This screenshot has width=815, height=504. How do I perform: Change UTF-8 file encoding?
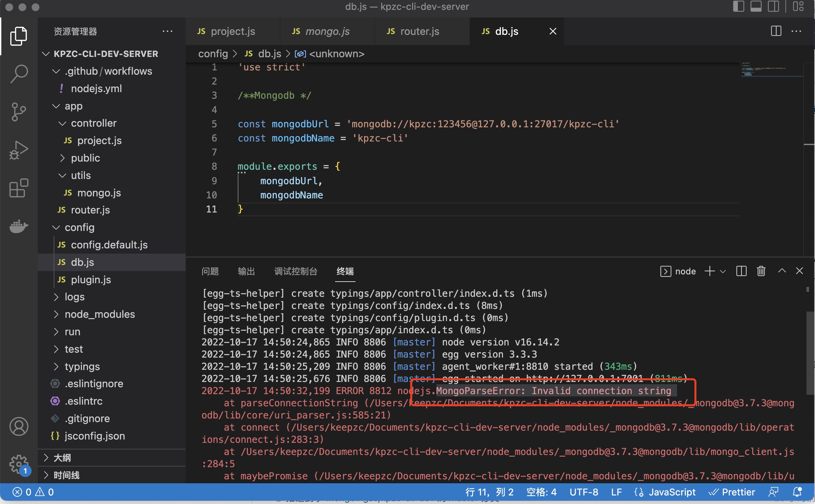point(584,492)
